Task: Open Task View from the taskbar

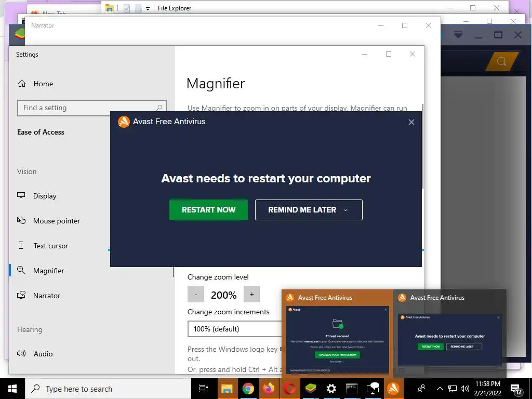Action: coord(203,389)
